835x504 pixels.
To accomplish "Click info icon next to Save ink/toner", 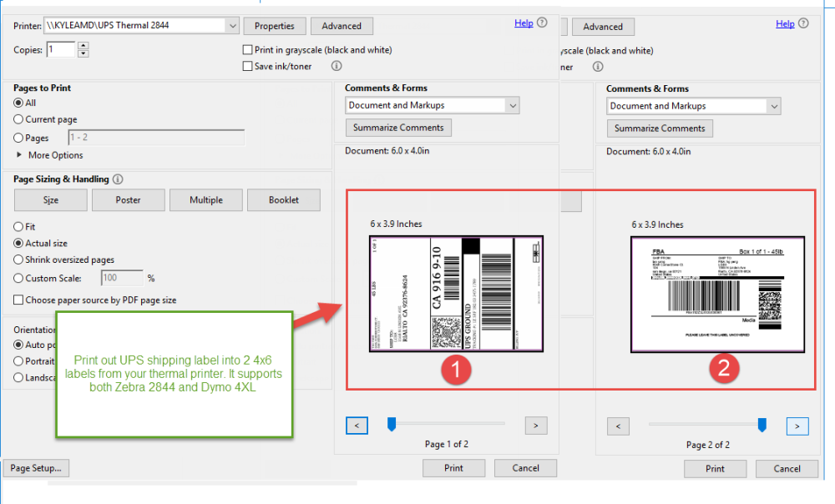I will [x=337, y=65].
